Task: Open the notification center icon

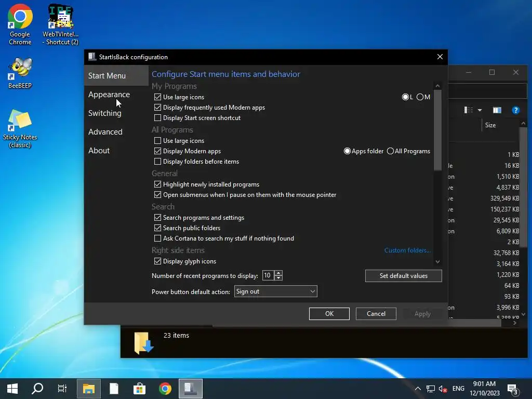Action: tap(512, 389)
